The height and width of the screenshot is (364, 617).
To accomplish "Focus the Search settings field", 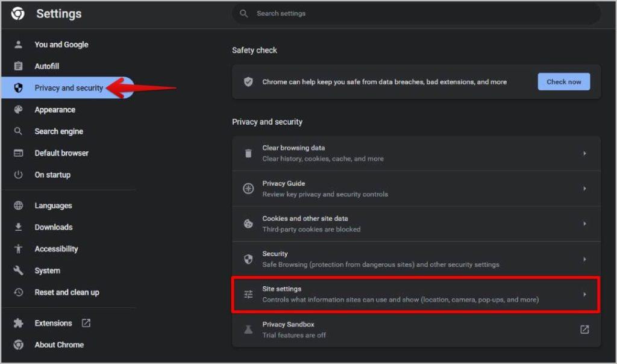I will click(416, 13).
